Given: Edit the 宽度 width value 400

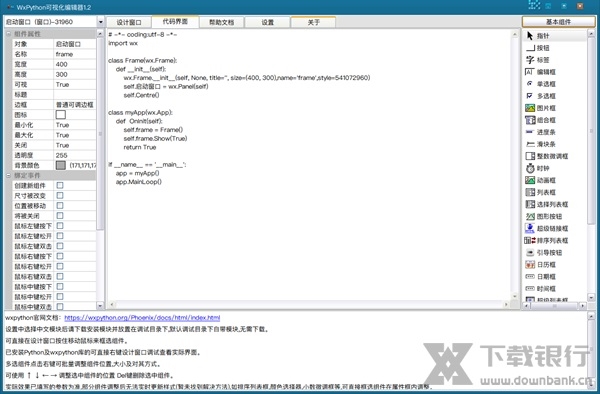Looking at the screenshot, I should pos(75,64).
